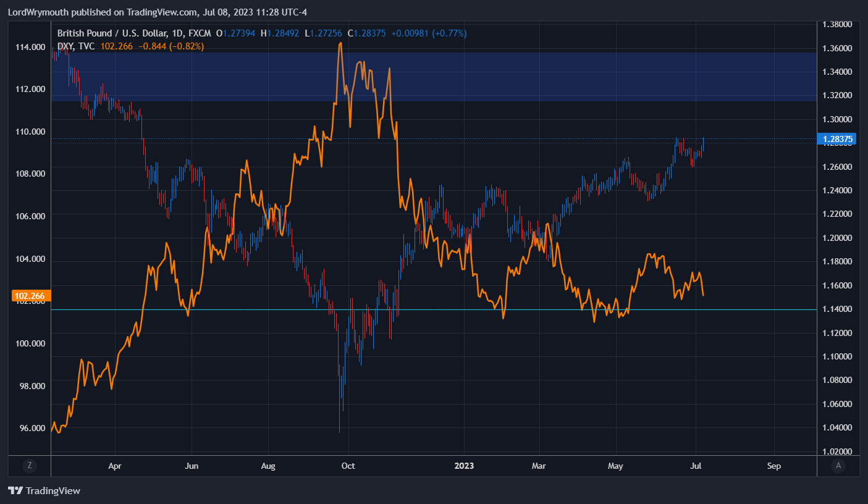Click the 1.08000 right axis label

(838, 380)
